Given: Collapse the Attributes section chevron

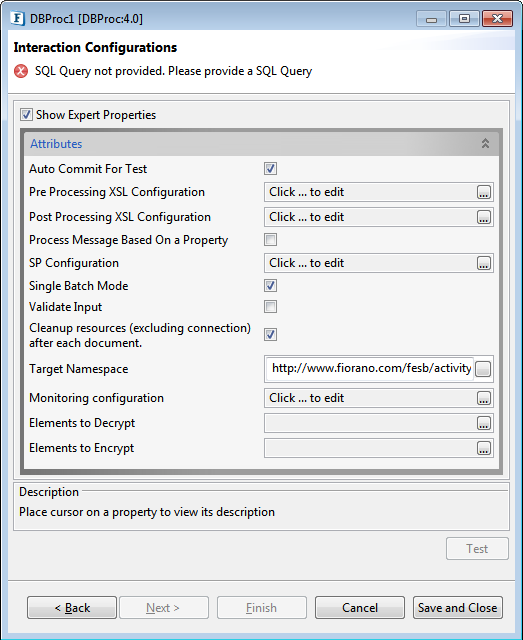Looking at the screenshot, I should (x=485, y=144).
